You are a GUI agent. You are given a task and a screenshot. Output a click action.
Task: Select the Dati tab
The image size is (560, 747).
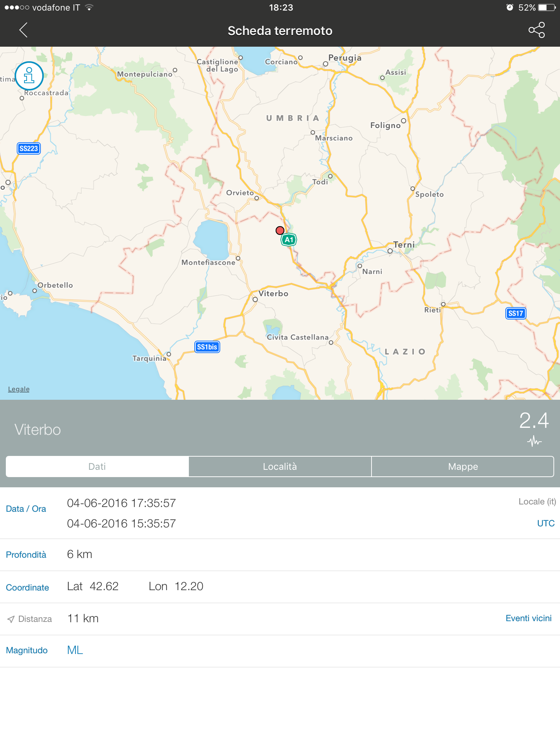[97, 467]
